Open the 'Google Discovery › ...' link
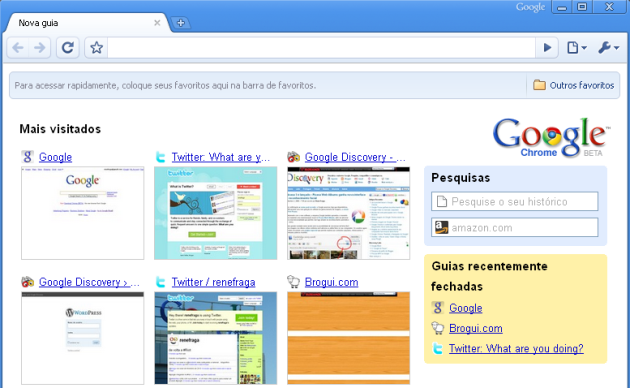This screenshot has height=388, width=630. 89,282
